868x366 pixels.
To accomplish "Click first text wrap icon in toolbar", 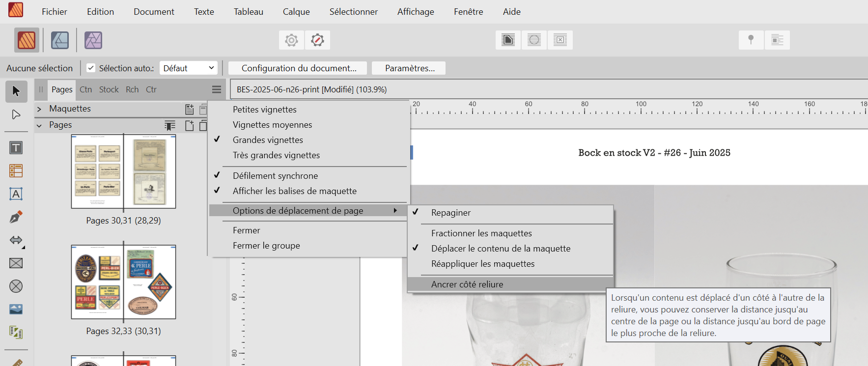I will (x=508, y=40).
